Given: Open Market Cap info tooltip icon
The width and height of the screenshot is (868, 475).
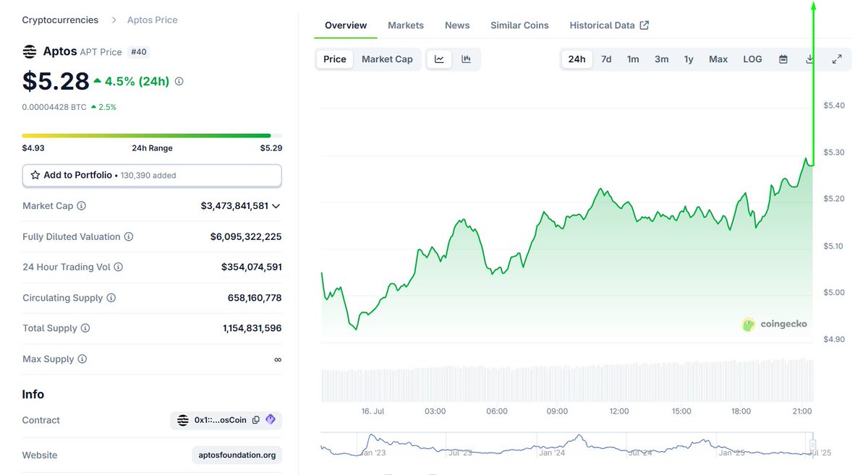Looking at the screenshot, I should tap(81, 206).
